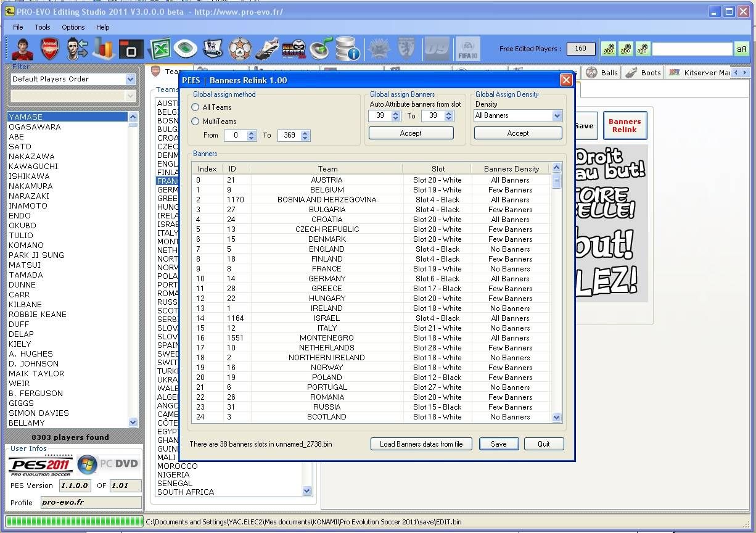Expand the Default Players Order dropdown

(x=130, y=79)
